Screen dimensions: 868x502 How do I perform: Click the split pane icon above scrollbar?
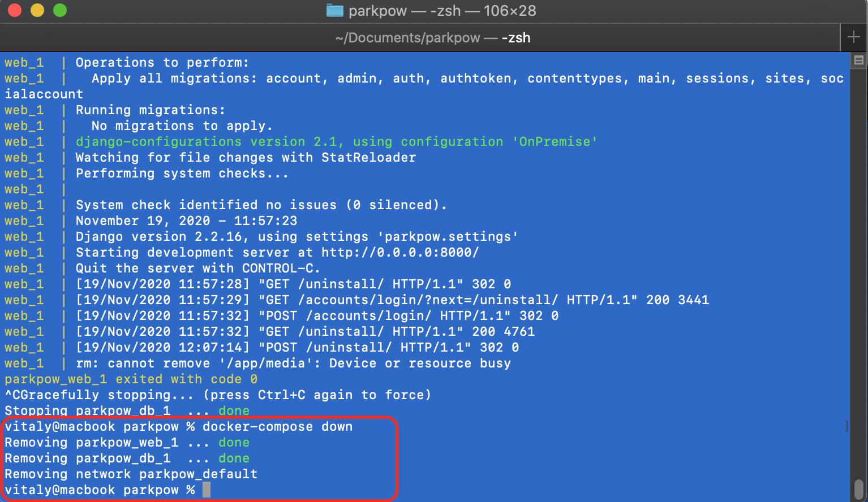[x=858, y=60]
